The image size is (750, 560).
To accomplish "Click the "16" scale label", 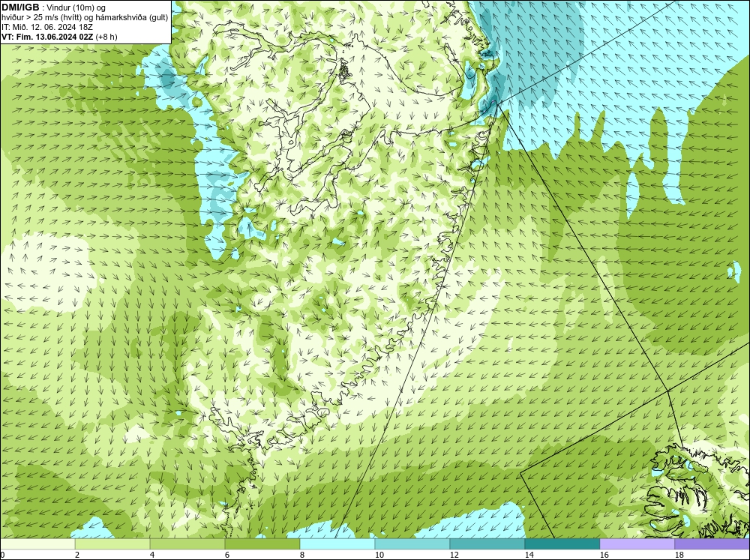I will coord(604,555).
